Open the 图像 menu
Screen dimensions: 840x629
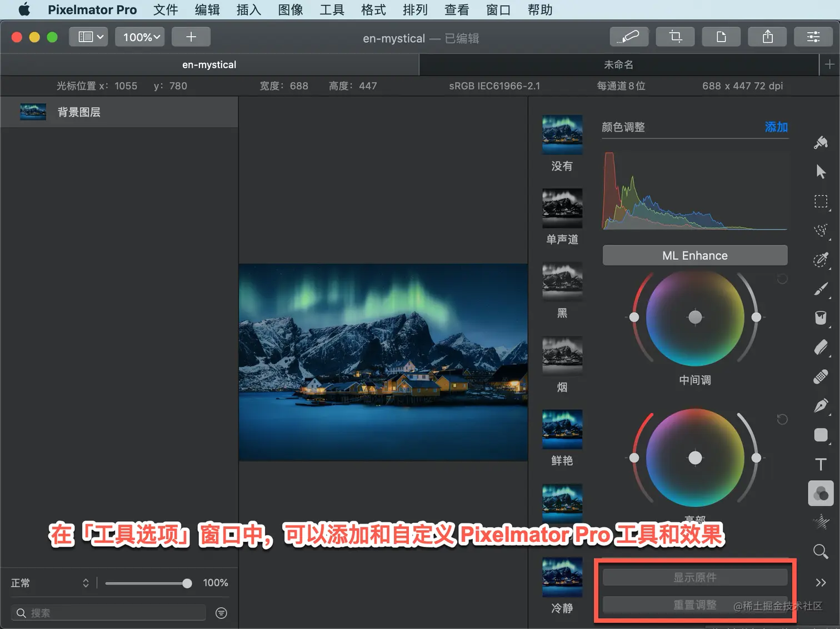tap(291, 10)
